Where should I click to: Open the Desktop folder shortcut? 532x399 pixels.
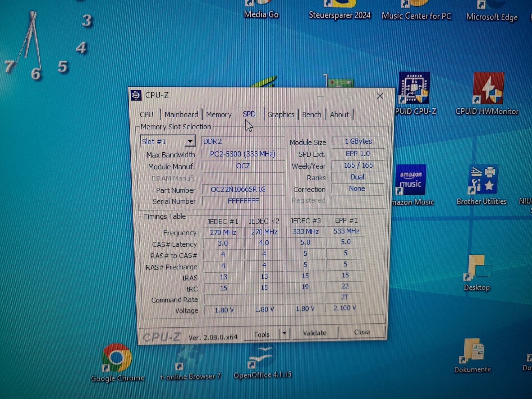click(477, 273)
